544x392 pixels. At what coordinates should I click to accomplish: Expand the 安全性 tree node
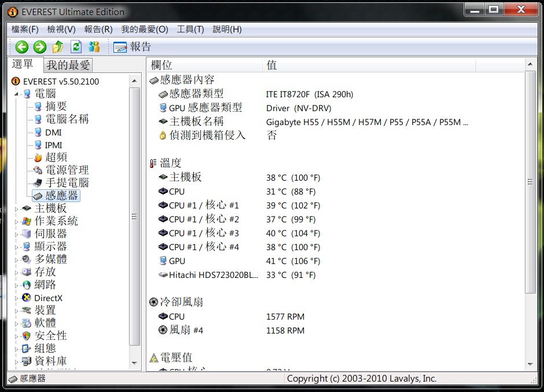tap(16, 336)
